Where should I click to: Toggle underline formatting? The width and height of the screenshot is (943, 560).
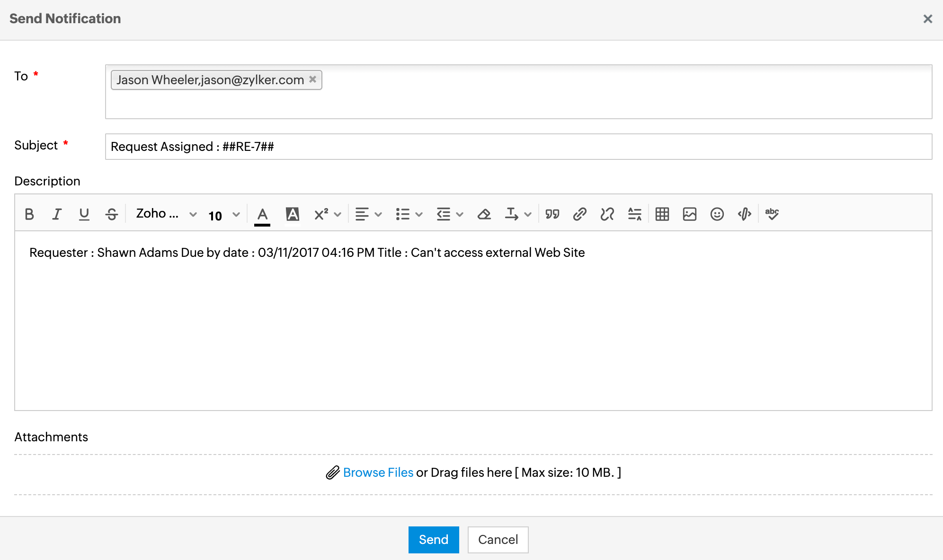(x=84, y=214)
